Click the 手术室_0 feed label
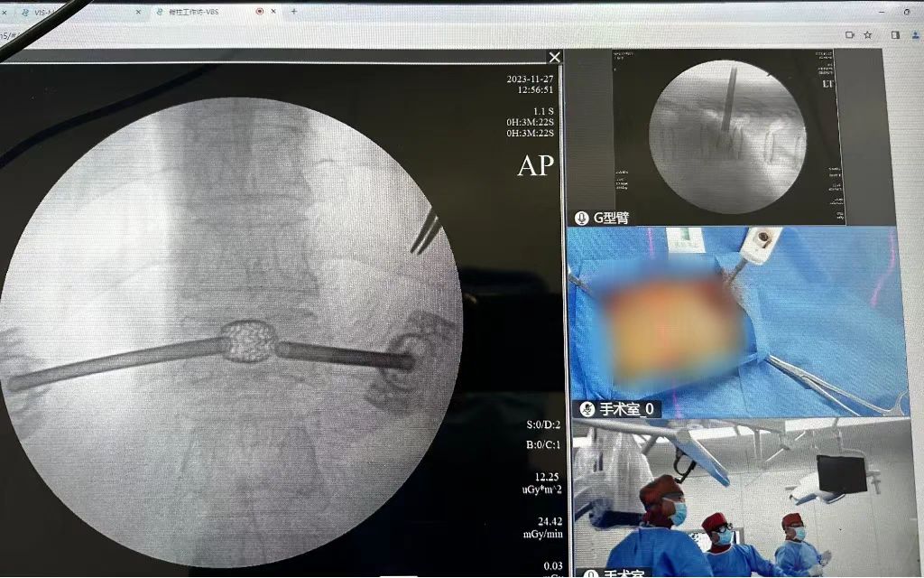Screen dimensions: 924x578 [x=626, y=409]
